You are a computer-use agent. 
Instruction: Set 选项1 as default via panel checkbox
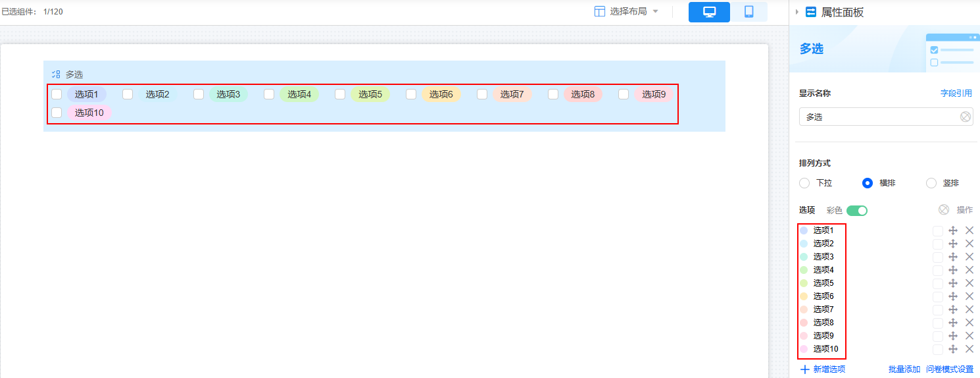click(938, 230)
